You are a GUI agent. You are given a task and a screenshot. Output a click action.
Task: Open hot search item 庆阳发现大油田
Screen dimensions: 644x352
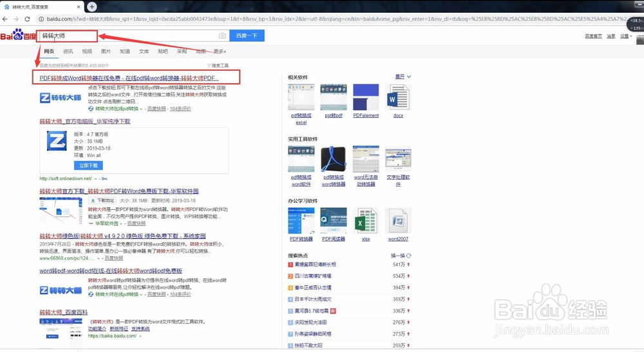pos(311,322)
